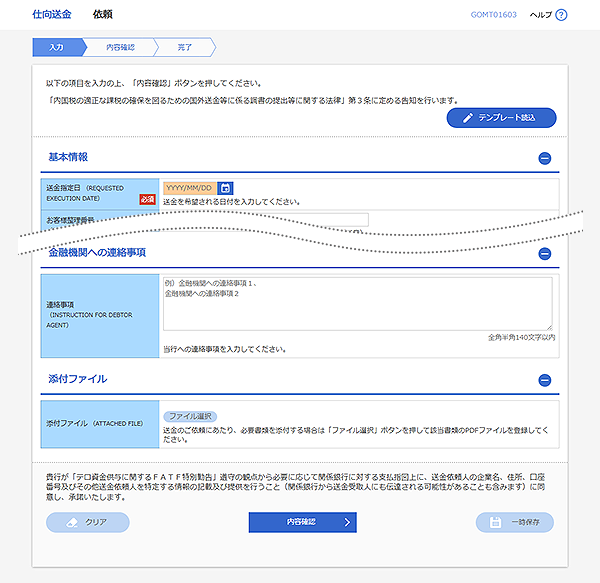Click the ファイル選択 button
The image size is (600, 583).
point(190,416)
